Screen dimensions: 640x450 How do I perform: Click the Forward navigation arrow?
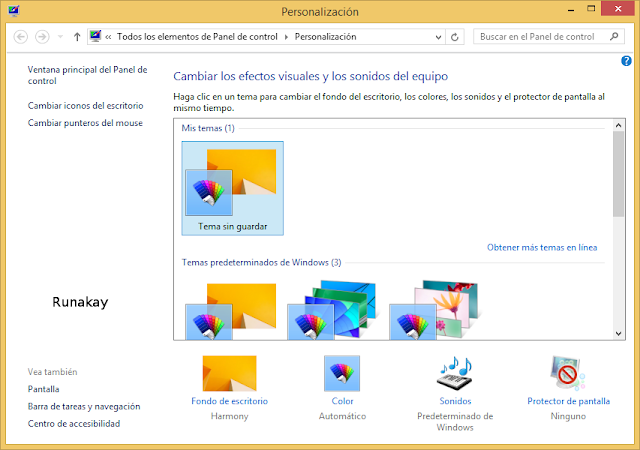pos(42,37)
